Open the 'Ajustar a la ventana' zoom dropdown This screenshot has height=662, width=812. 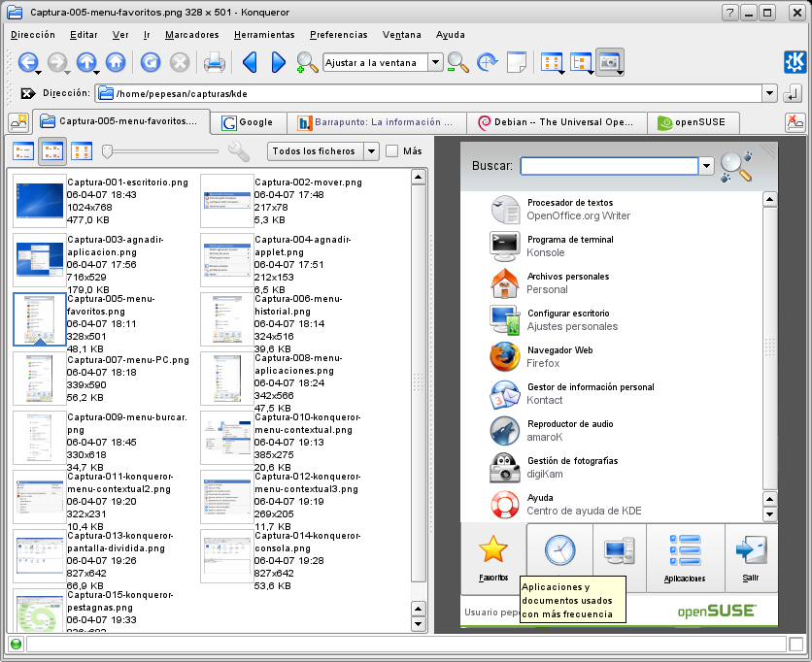435,63
